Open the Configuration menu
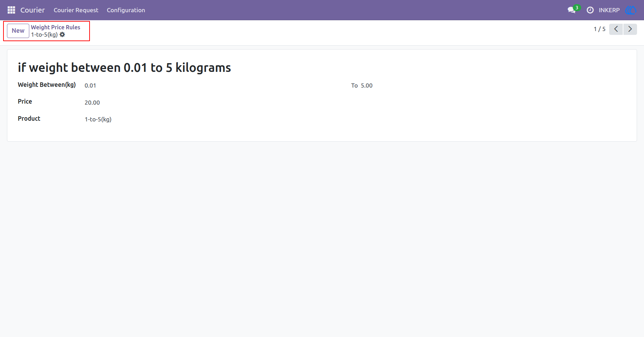The height and width of the screenshot is (337, 644). point(126,10)
